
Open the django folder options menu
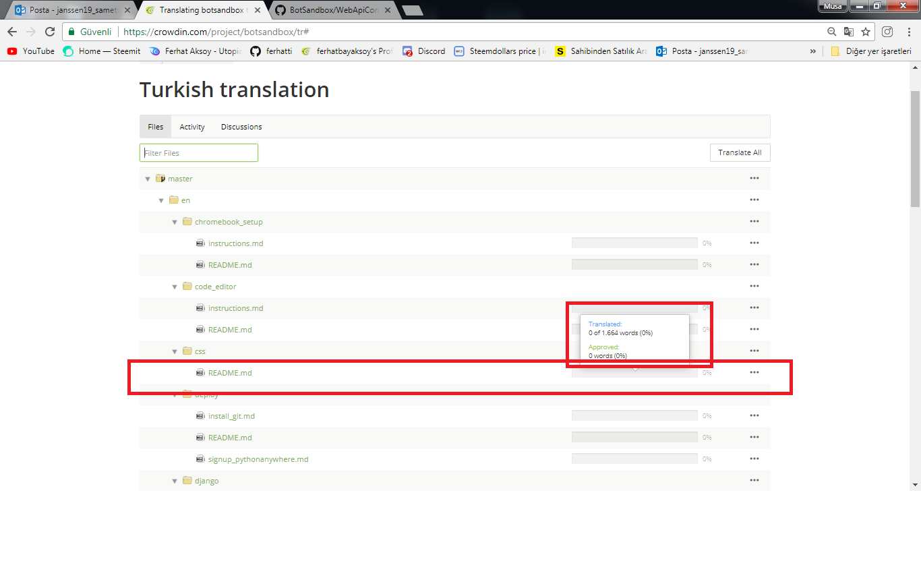[x=754, y=480]
